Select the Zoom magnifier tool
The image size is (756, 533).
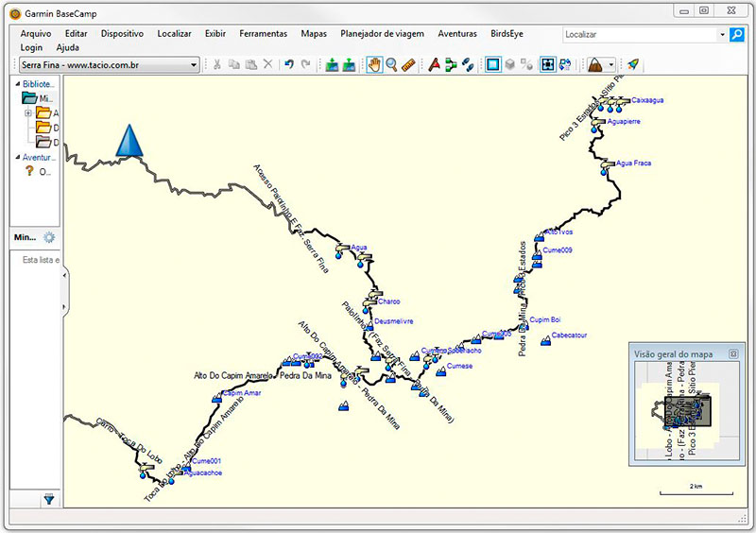click(391, 64)
